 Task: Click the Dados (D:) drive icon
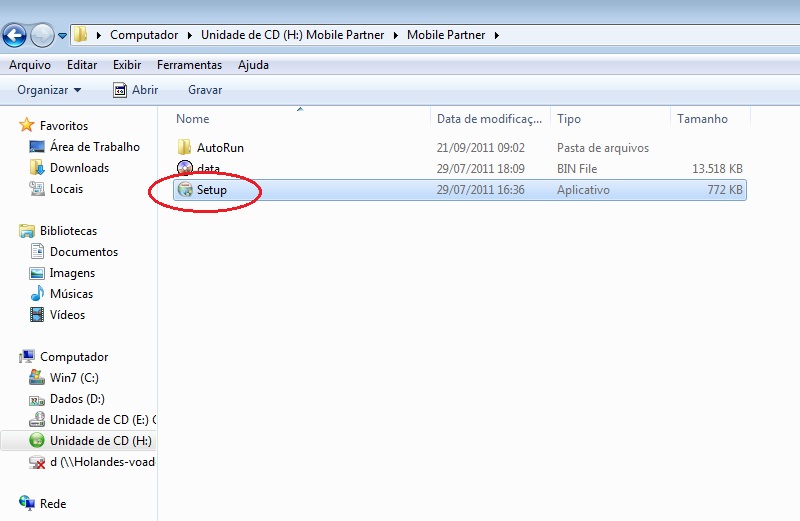pyautogui.click(x=37, y=399)
